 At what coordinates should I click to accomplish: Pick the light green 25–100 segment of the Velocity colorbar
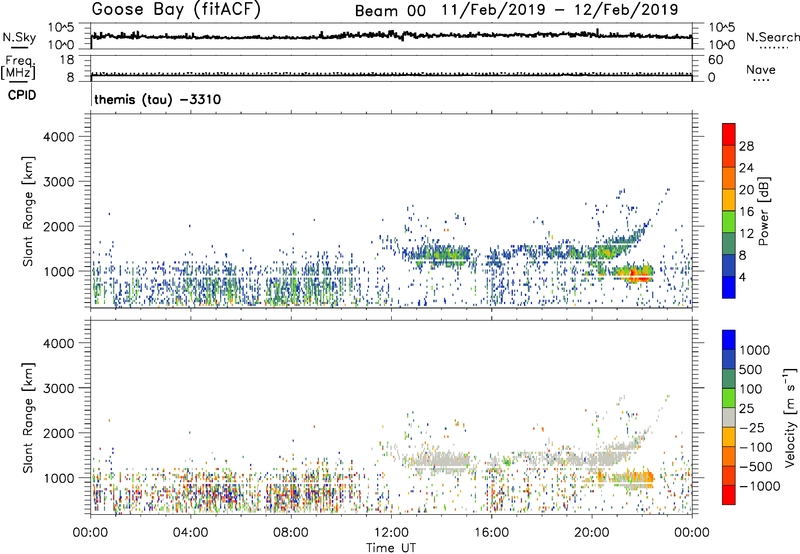[x=728, y=398]
